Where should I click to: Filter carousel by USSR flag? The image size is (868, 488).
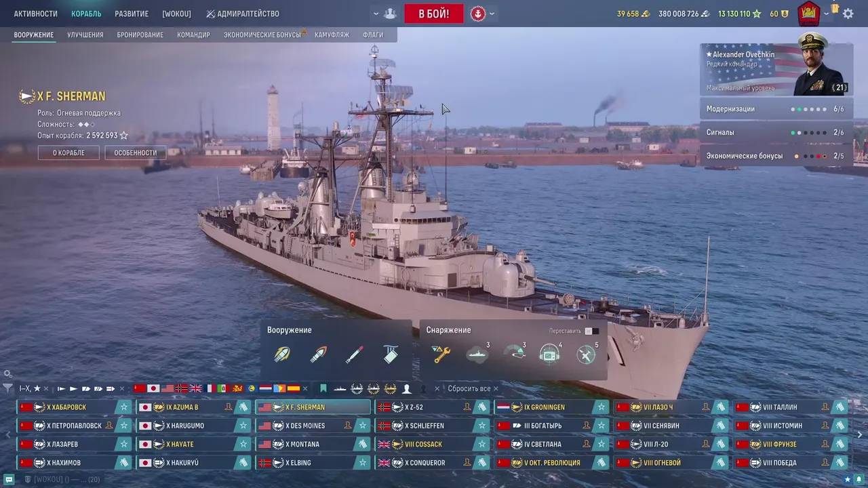coord(140,388)
